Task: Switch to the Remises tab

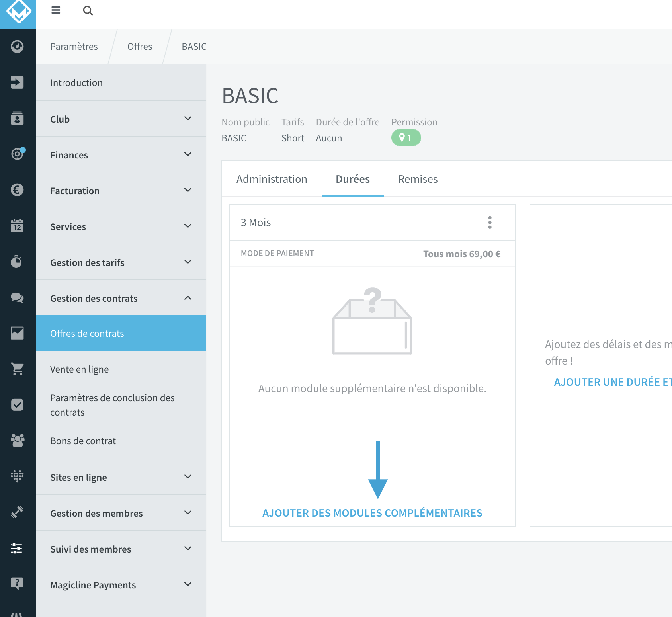Action: point(418,179)
